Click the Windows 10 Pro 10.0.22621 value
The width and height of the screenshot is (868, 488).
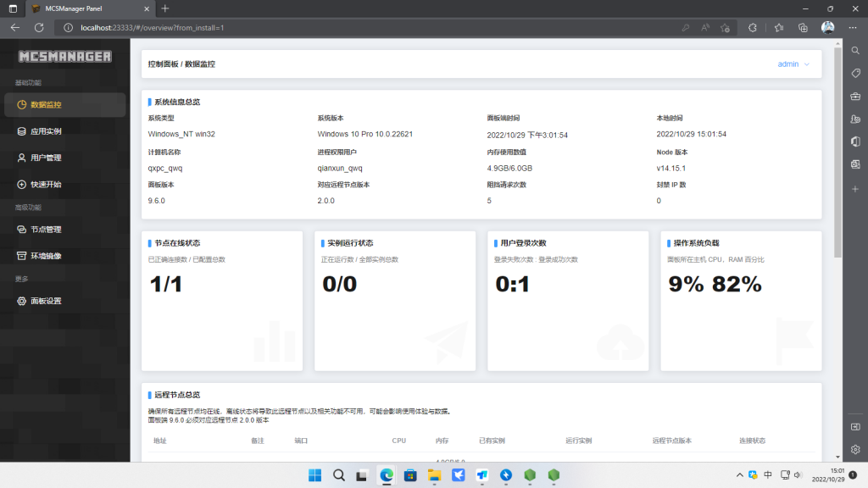click(x=364, y=134)
